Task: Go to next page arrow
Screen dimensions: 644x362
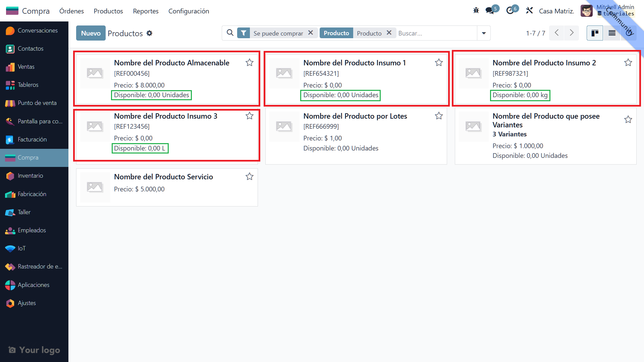Action: pyautogui.click(x=572, y=33)
